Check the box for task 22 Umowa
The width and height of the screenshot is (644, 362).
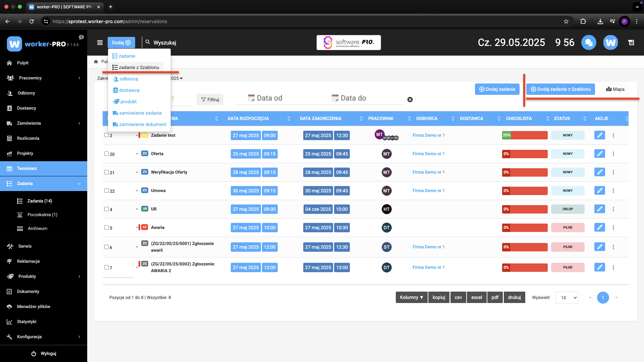point(106,191)
